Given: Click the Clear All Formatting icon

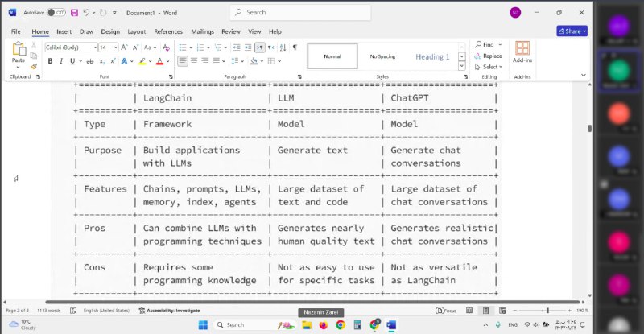Looking at the screenshot, I should pos(166,47).
